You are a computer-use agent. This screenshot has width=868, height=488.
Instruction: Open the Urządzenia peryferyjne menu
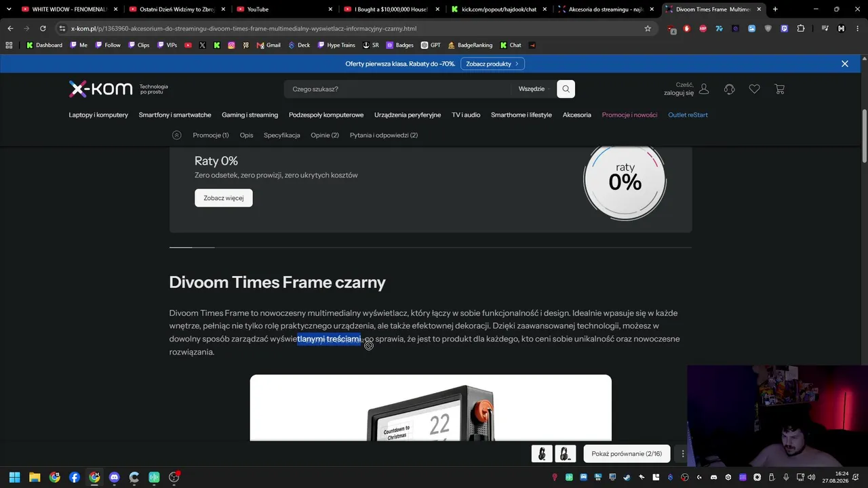tap(408, 115)
